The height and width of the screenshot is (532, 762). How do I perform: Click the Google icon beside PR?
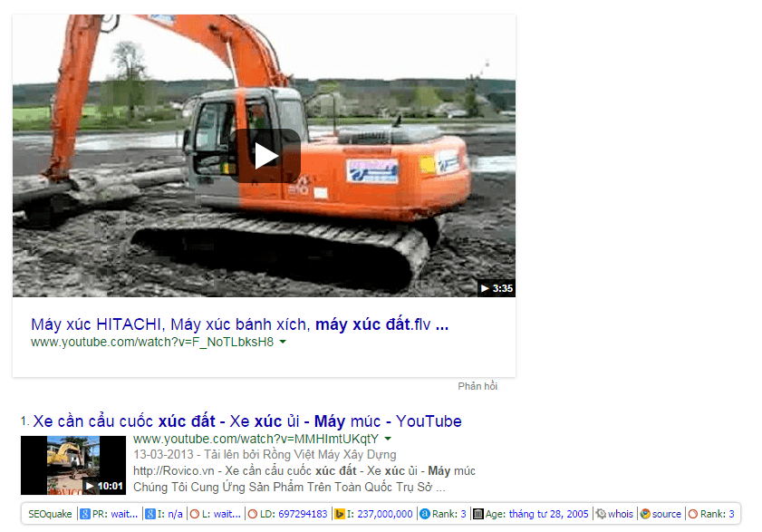[85, 514]
